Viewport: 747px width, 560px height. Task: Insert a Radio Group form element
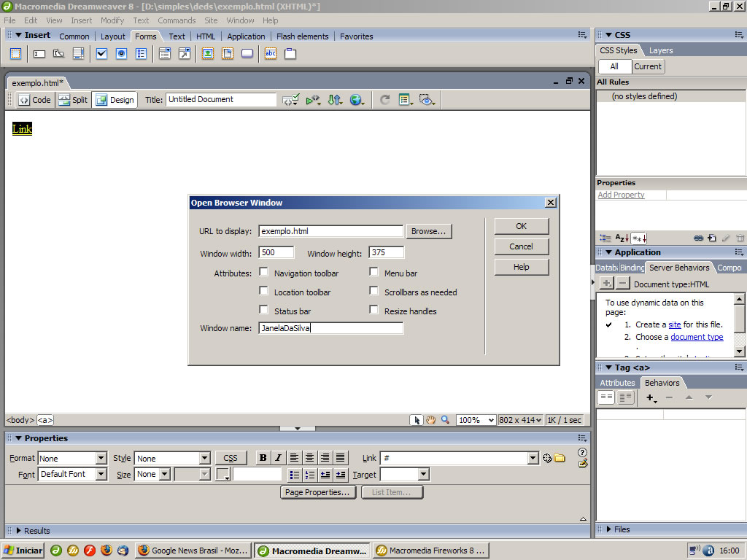(x=141, y=54)
